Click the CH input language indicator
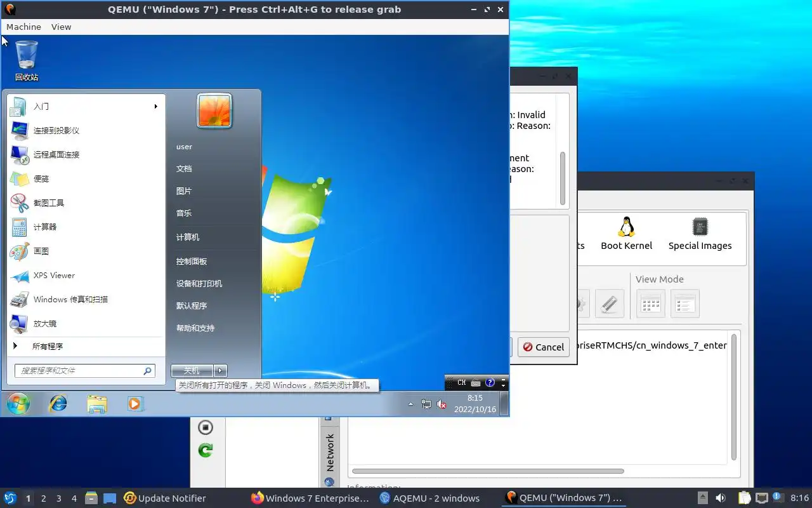 (x=461, y=382)
